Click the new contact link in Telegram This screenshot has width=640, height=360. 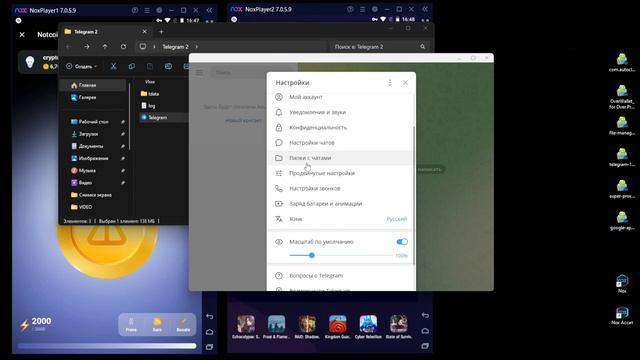244,121
